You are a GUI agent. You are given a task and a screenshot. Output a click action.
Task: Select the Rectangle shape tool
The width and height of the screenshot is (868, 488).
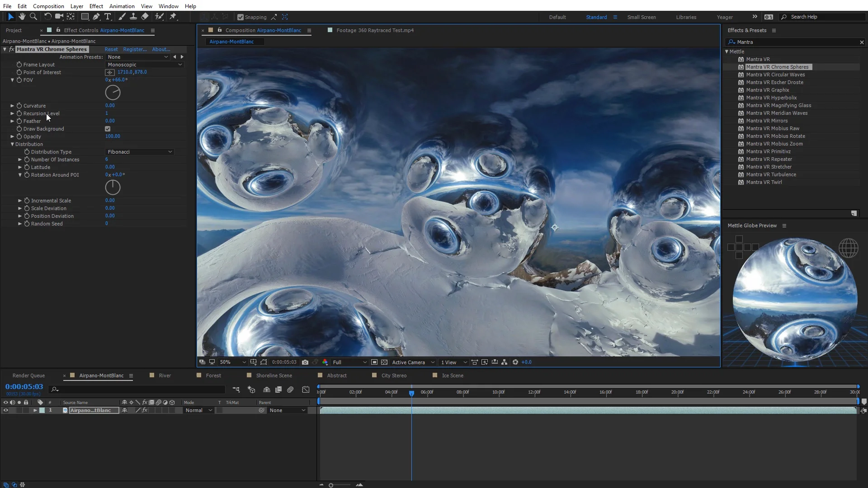(85, 17)
